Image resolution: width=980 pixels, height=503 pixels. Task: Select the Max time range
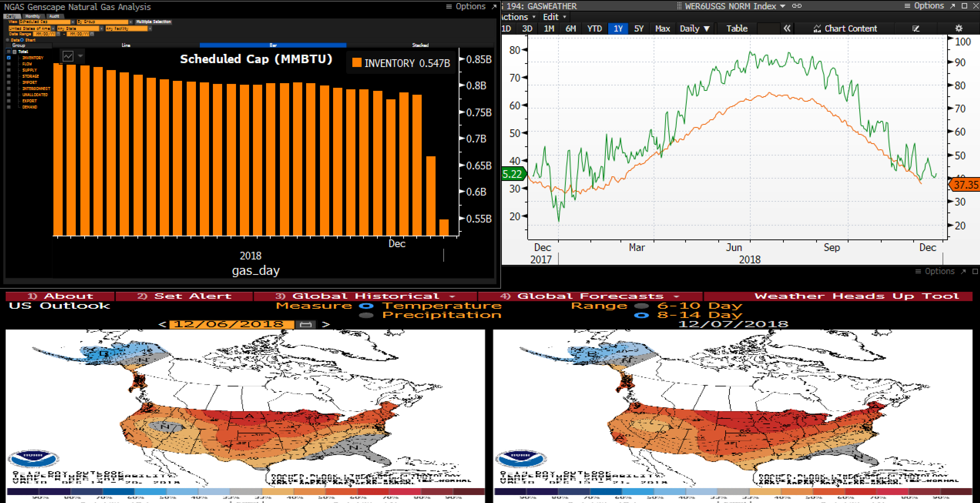click(x=662, y=28)
